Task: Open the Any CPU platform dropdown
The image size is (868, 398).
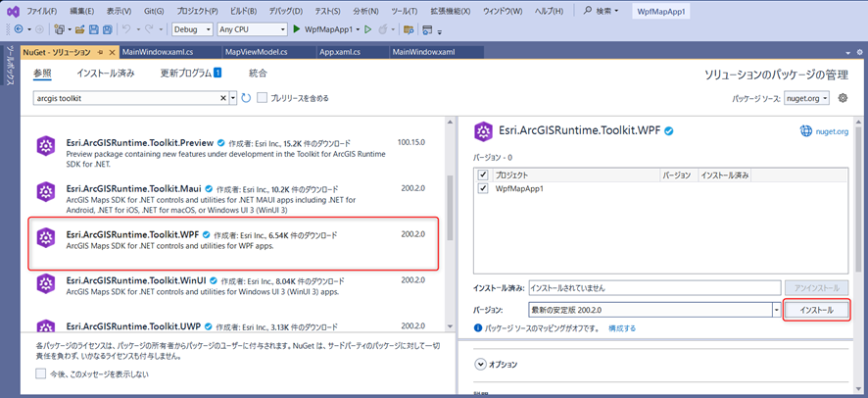Action: point(252,29)
